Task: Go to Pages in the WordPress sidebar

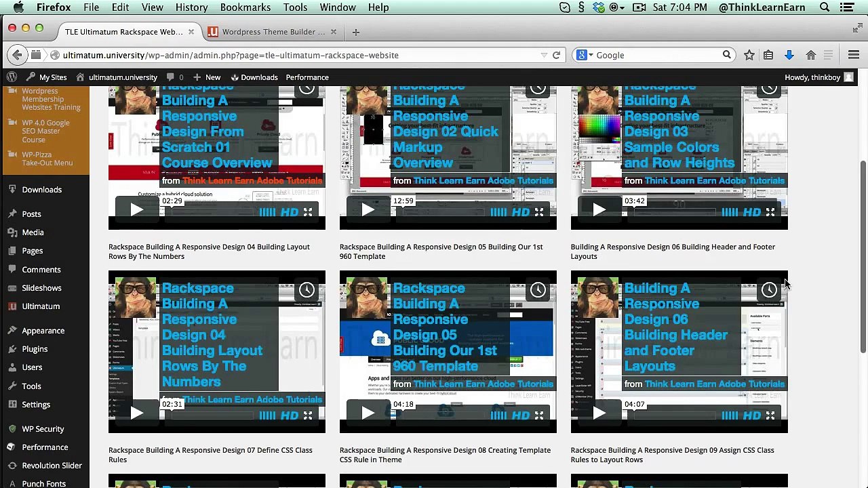Action: tap(32, 251)
